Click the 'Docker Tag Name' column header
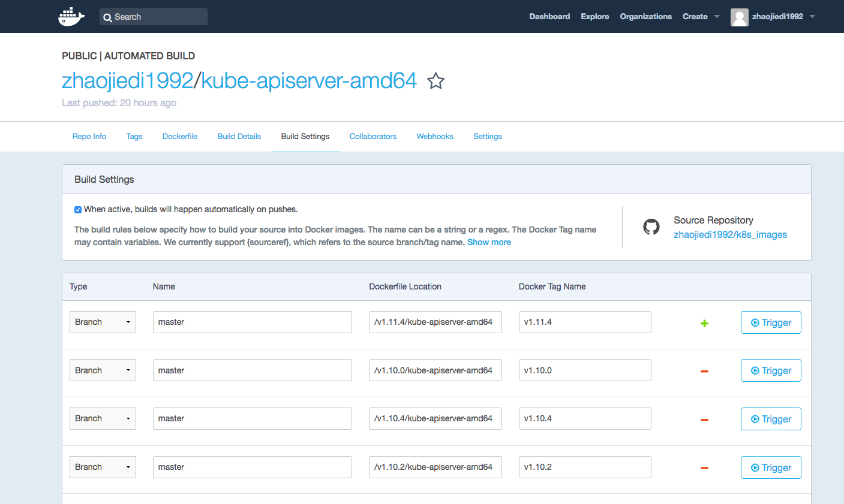Viewport: 844px width, 504px height. coord(552,286)
